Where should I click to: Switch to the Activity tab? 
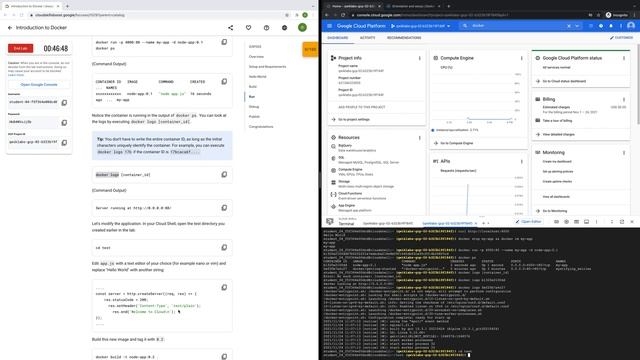click(x=367, y=38)
